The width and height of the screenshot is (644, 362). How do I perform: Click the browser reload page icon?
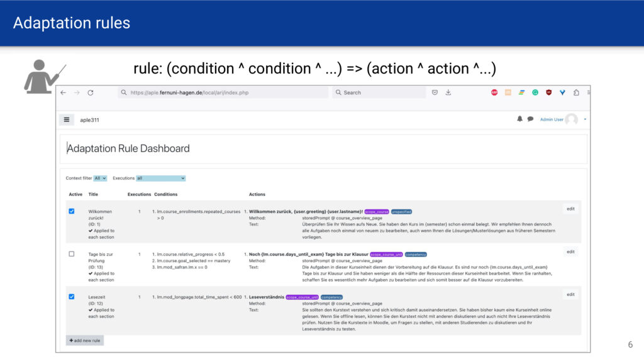(91, 92)
